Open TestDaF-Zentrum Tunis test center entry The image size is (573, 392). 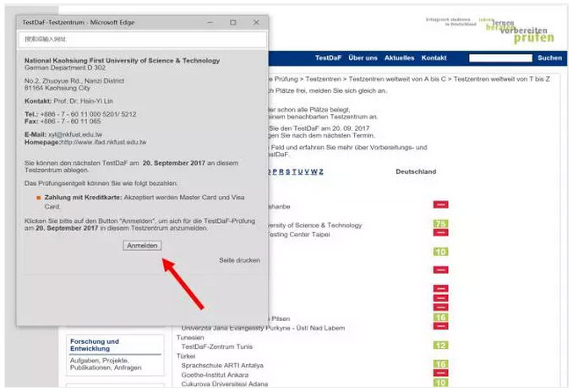click(x=216, y=346)
